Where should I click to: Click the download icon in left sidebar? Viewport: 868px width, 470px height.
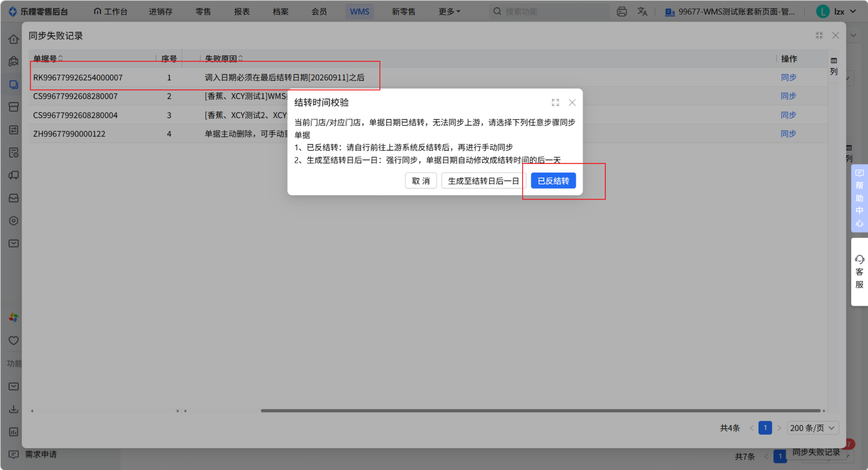(x=14, y=409)
